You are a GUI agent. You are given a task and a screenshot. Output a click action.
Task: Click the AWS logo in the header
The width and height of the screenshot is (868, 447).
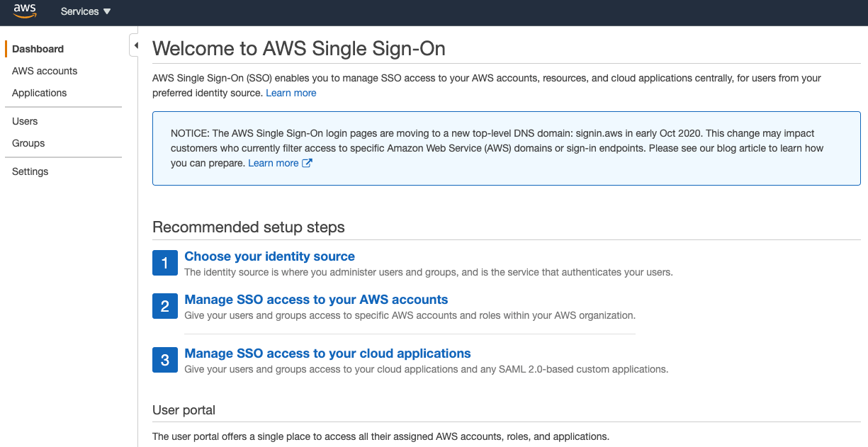point(25,11)
